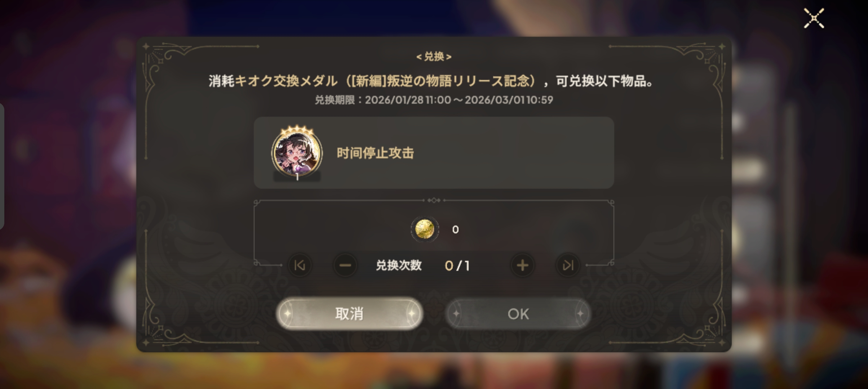Open the five-star character portrait thumbnail
The width and height of the screenshot is (868, 389).
[x=297, y=153]
